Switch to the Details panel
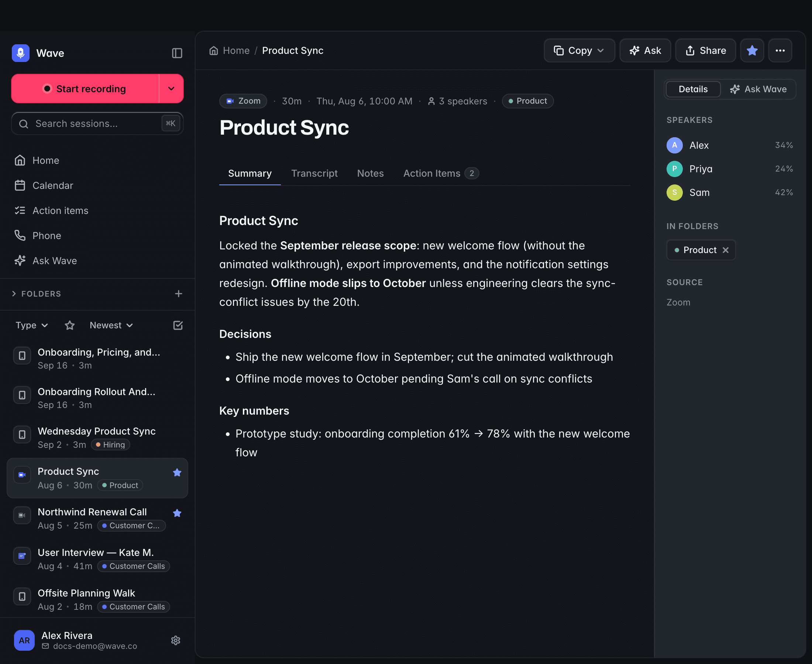 [693, 89]
